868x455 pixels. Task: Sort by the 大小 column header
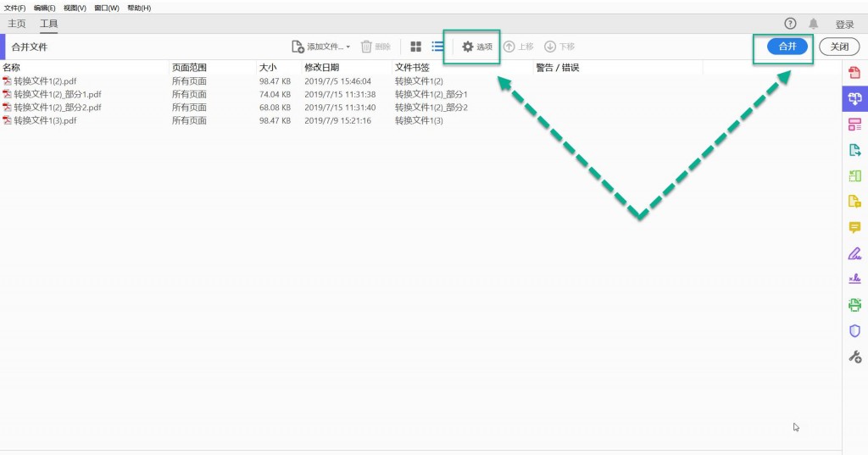(268, 68)
